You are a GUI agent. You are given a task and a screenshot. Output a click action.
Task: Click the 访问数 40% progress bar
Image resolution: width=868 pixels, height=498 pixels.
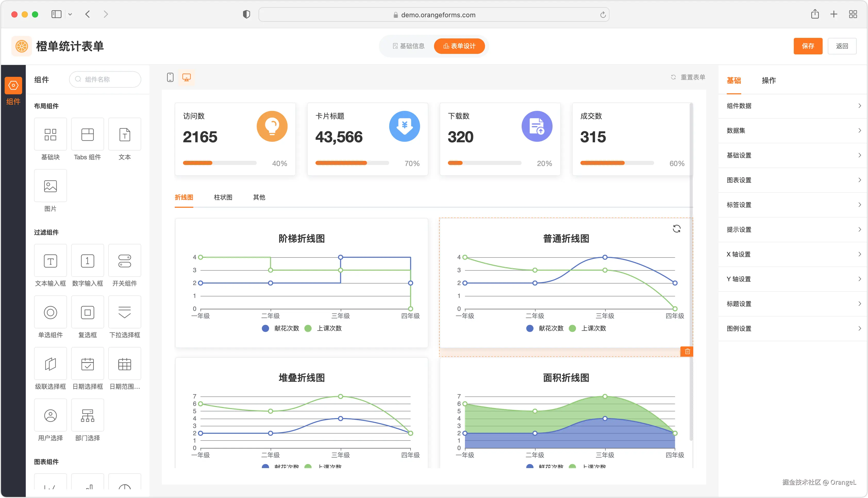220,163
